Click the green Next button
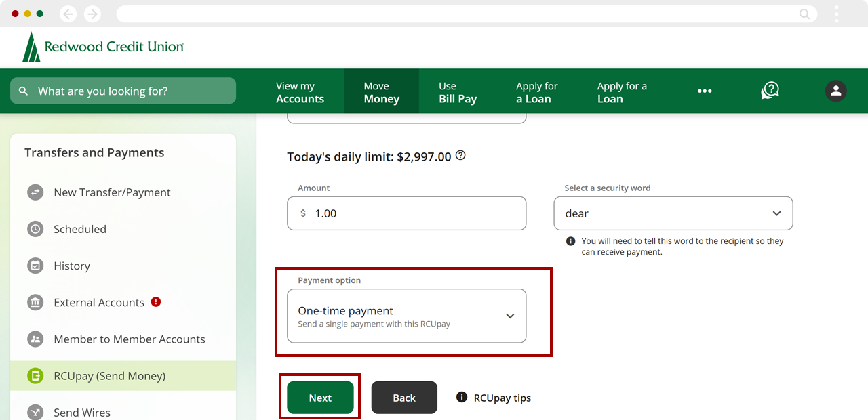The width and height of the screenshot is (868, 420). 320,398
